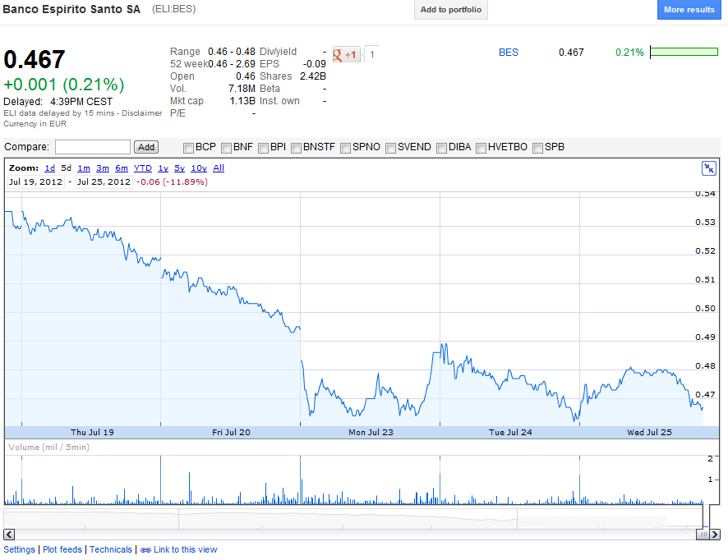Viewport: 728px width, 560px height.
Task: Click the Volume (mil / 5min) label
Action: [48, 448]
